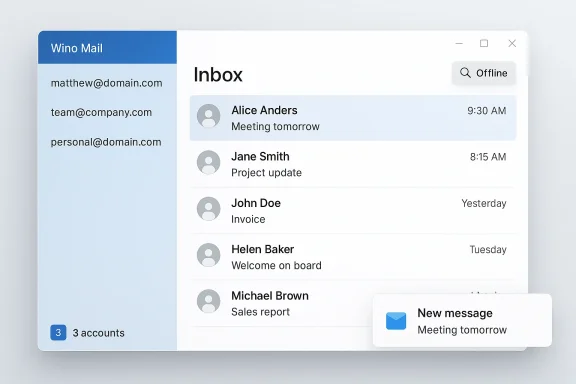Click Alice Anders' avatar icon
The height and width of the screenshot is (384, 576).
(x=208, y=116)
